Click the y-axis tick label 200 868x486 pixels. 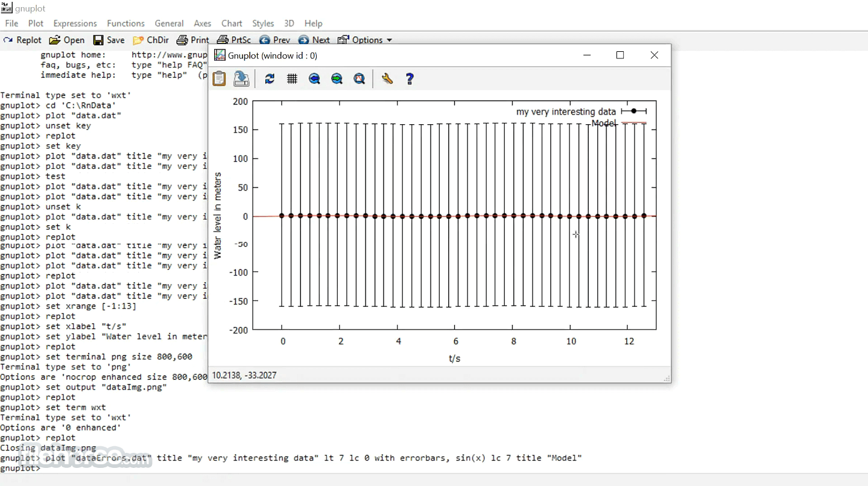click(x=240, y=101)
